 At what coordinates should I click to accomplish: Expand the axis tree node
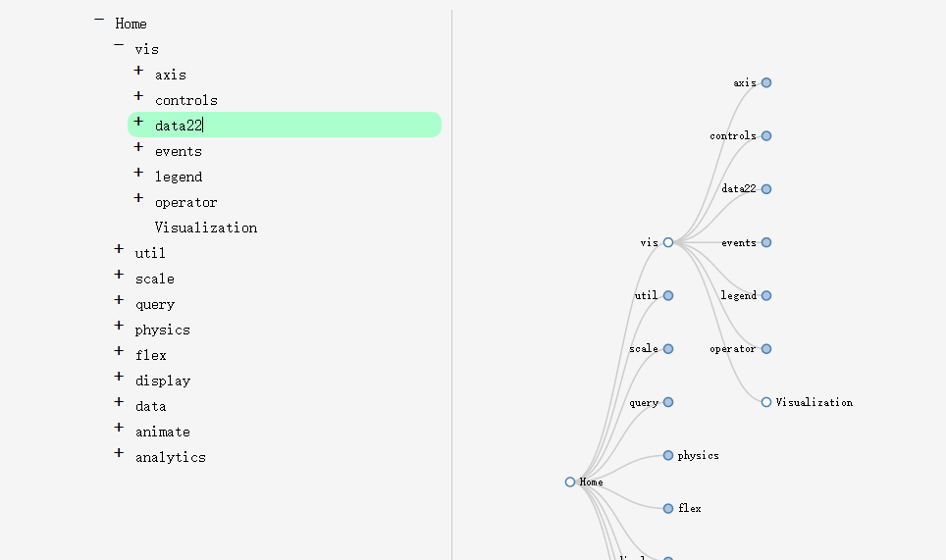click(138, 71)
